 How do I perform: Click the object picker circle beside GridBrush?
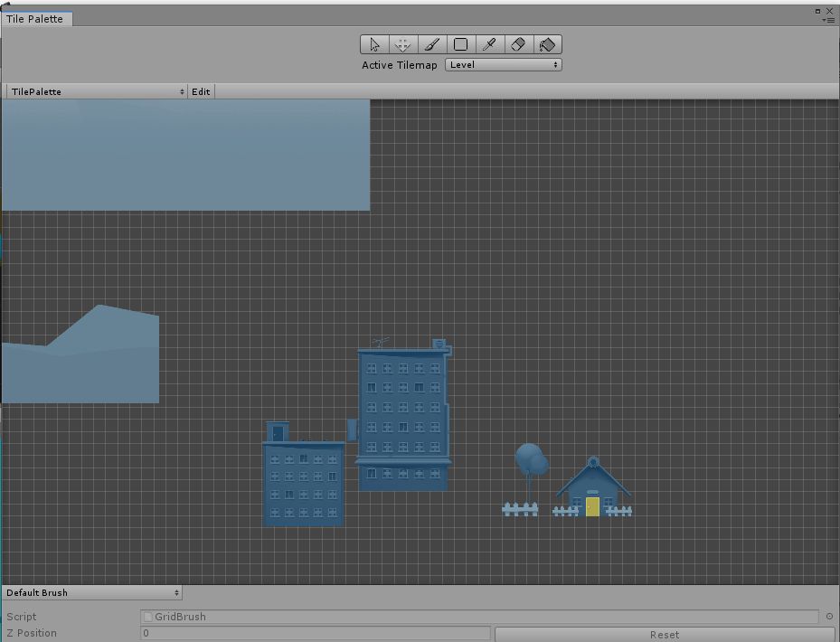coord(829,617)
